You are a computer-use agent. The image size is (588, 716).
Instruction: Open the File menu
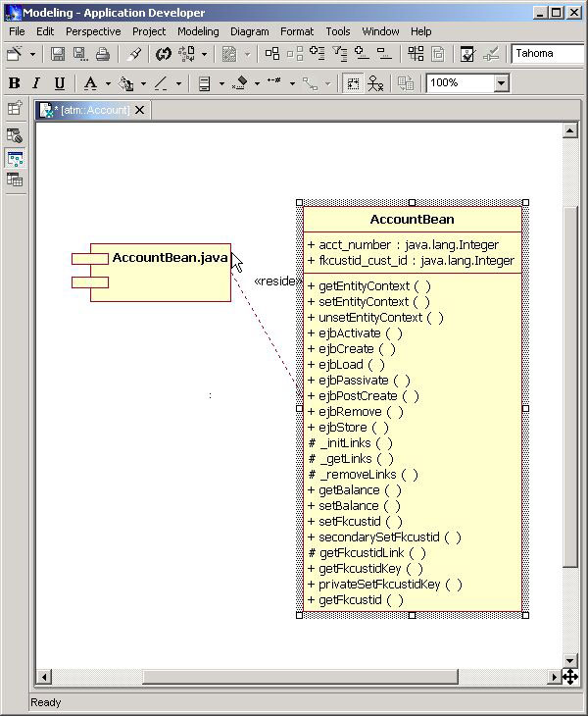point(17,31)
